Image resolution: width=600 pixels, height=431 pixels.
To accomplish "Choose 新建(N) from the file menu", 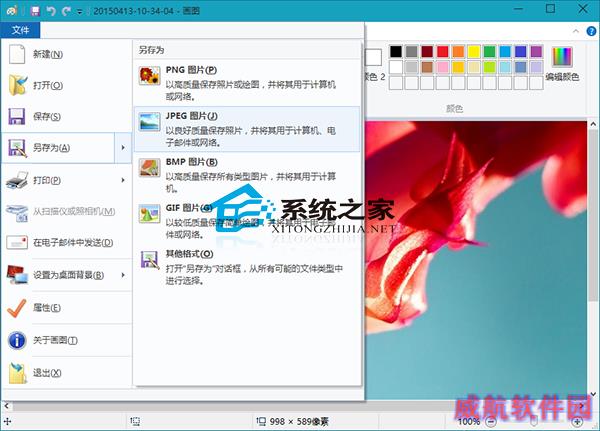I will 66,54.
